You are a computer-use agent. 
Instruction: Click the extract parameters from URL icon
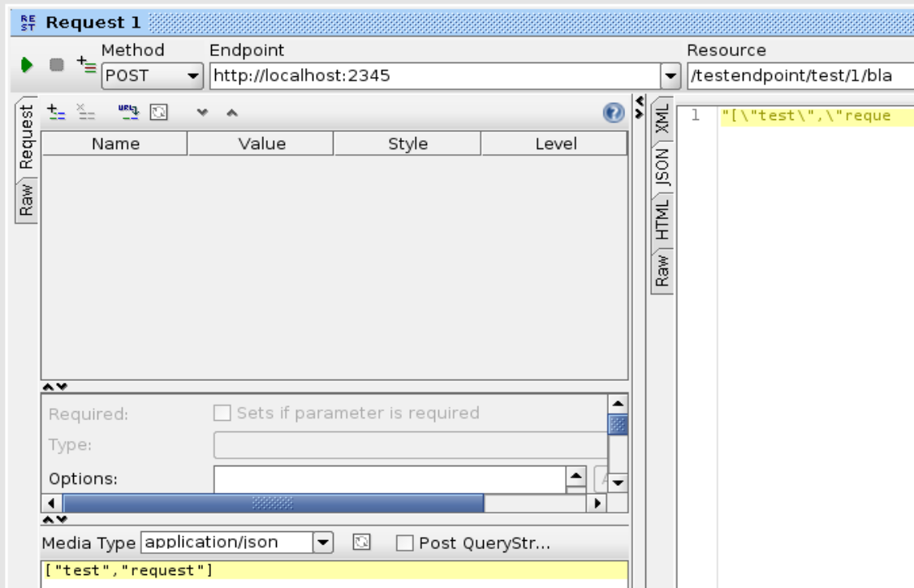click(126, 112)
